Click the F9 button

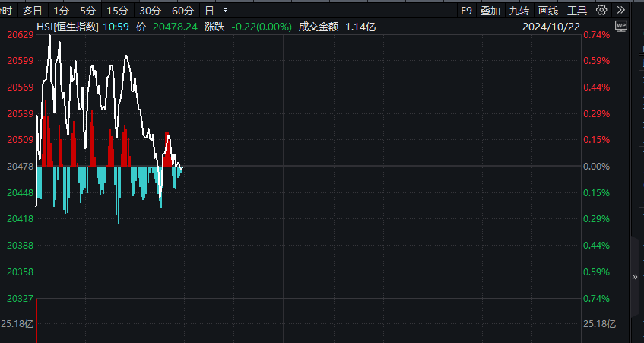466,11
